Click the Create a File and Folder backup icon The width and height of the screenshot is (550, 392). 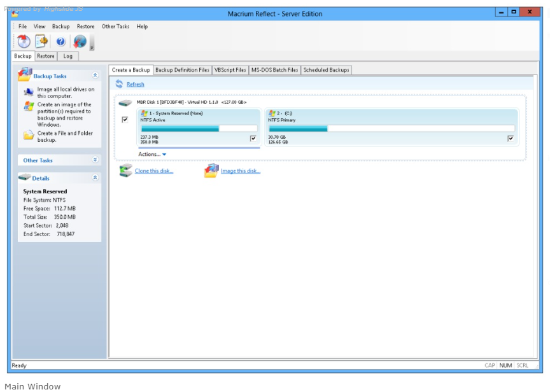(29, 135)
